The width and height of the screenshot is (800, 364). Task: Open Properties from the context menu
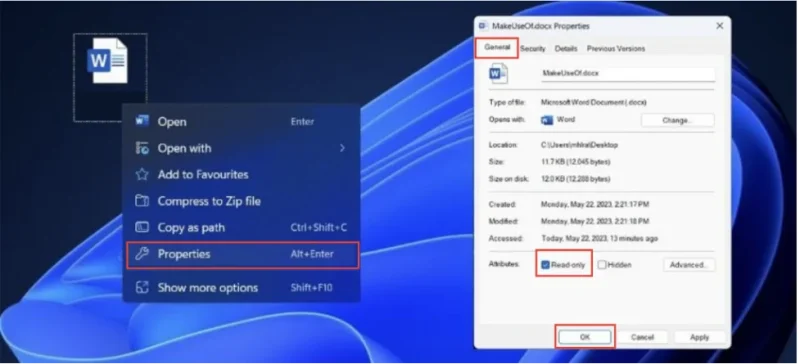point(242,254)
